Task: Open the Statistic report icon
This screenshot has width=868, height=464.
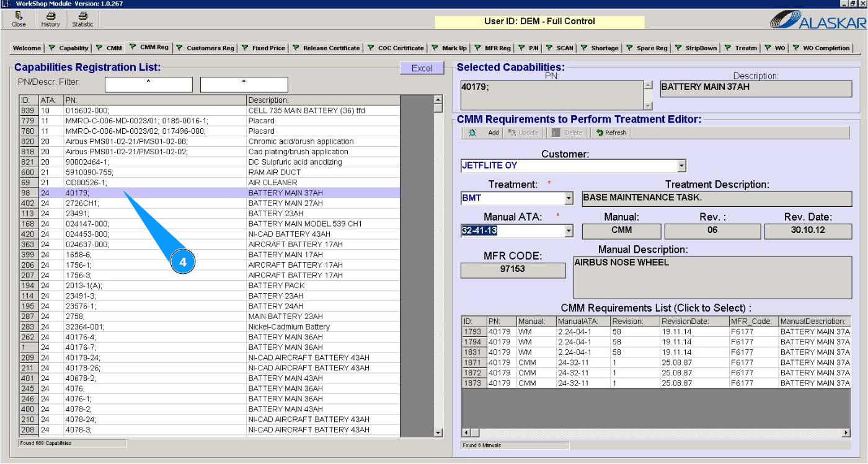Action: tap(82, 19)
